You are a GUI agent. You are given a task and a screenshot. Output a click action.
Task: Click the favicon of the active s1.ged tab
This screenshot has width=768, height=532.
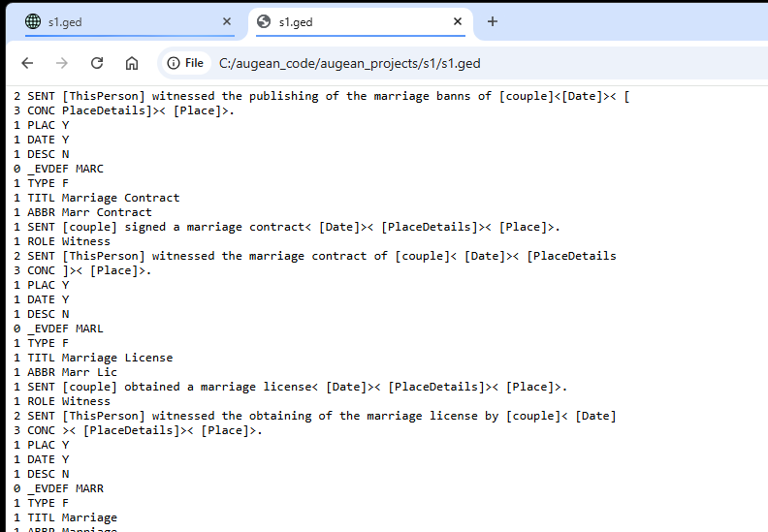pyautogui.click(x=264, y=21)
